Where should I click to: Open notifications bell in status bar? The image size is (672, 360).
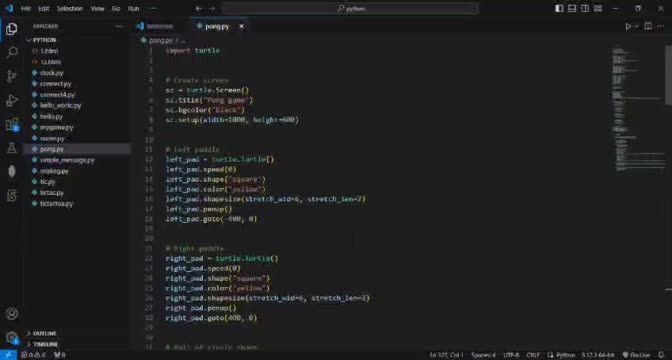pyautogui.click(x=661, y=355)
